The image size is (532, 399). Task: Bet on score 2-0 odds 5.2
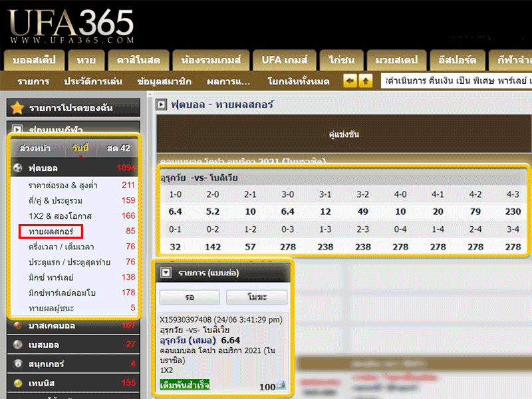(x=213, y=211)
